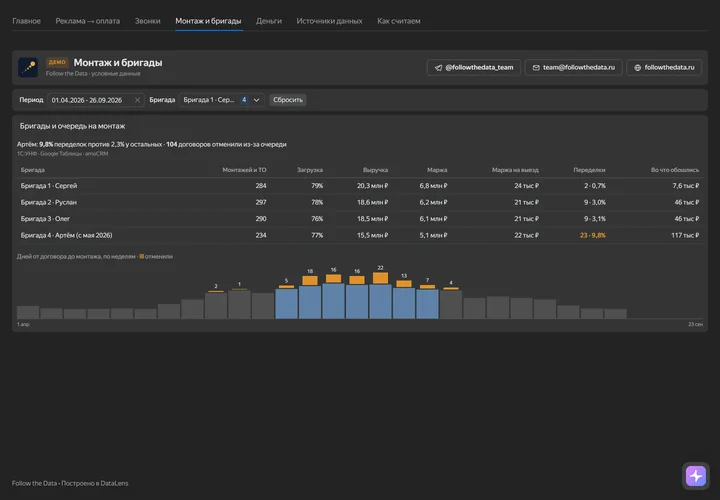Screen dimensions: 720x500
Task: Click the Маржа на выезд header
Action: click(515, 170)
